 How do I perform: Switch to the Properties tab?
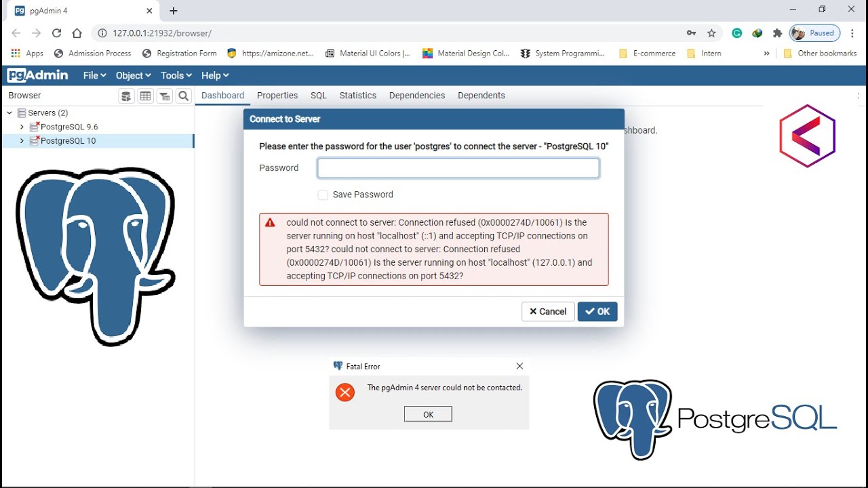(x=277, y=96)
